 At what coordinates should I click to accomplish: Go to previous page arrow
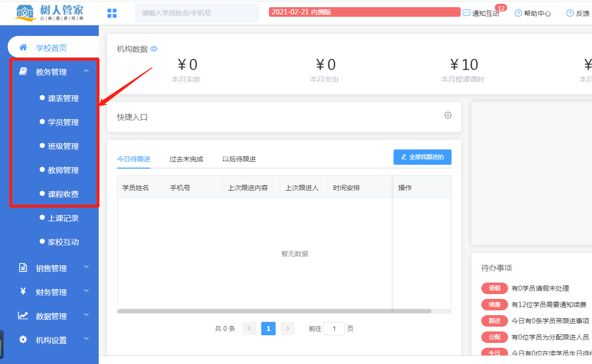(249, 329)
